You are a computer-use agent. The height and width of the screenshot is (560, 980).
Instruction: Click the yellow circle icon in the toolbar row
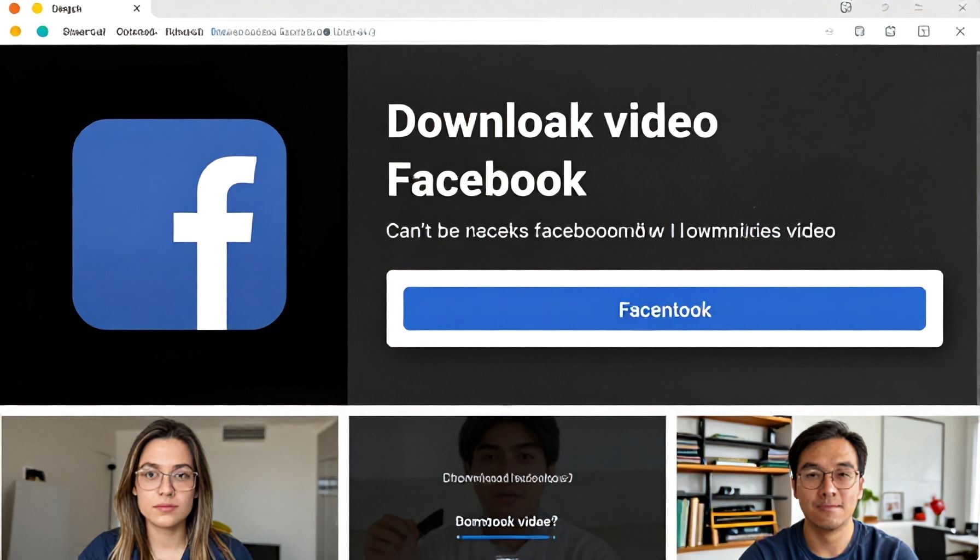[16, 32]
